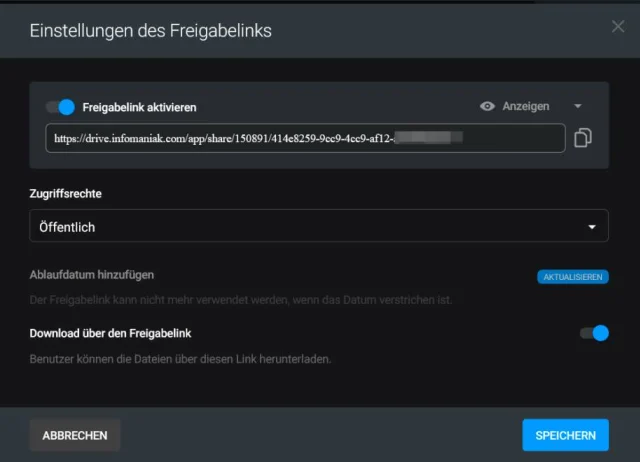Click the Freigabelink aktivieren label text
The width and height of the screenshot is (640, 462).
click(x=139, y=107)
